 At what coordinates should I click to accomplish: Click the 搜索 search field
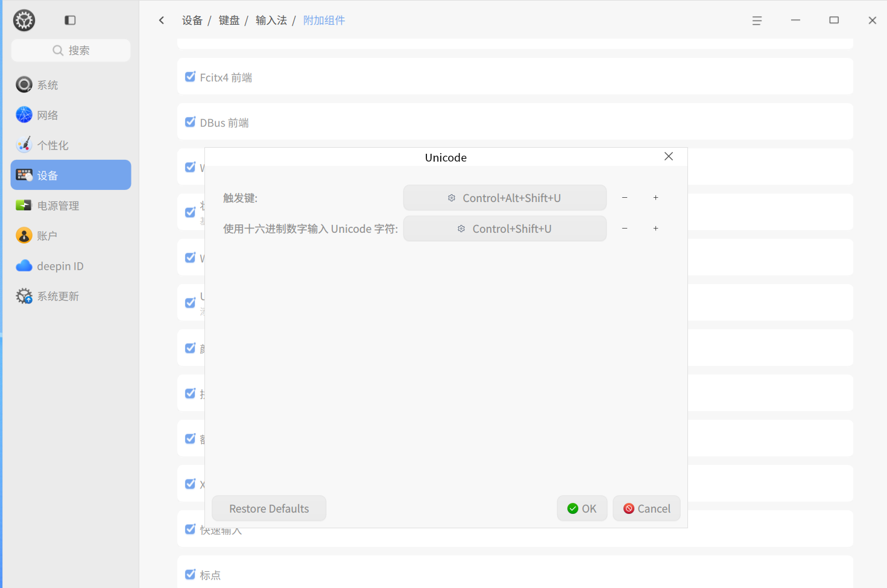point(71,51)
